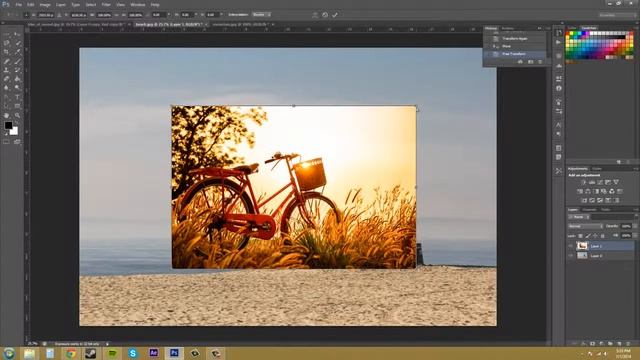Open the Interpolation dropdown
This screenshot has width=640, height=360.
[x=262, y=15]
